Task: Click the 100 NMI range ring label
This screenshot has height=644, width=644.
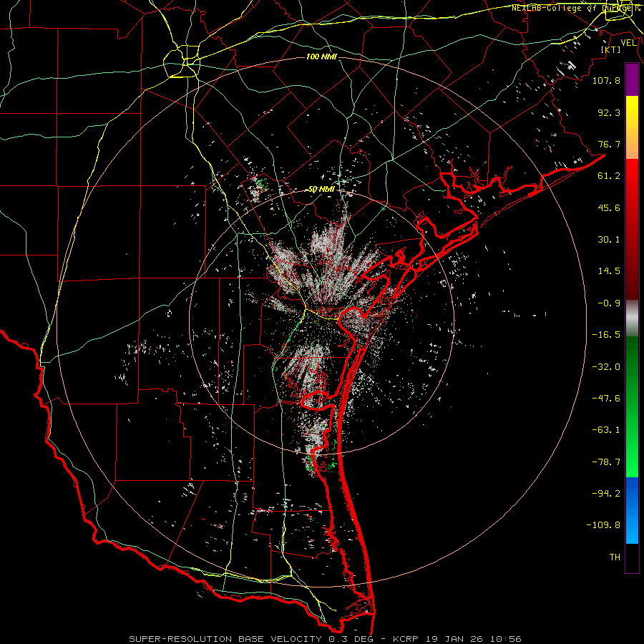Action: (x=321, y=57)
